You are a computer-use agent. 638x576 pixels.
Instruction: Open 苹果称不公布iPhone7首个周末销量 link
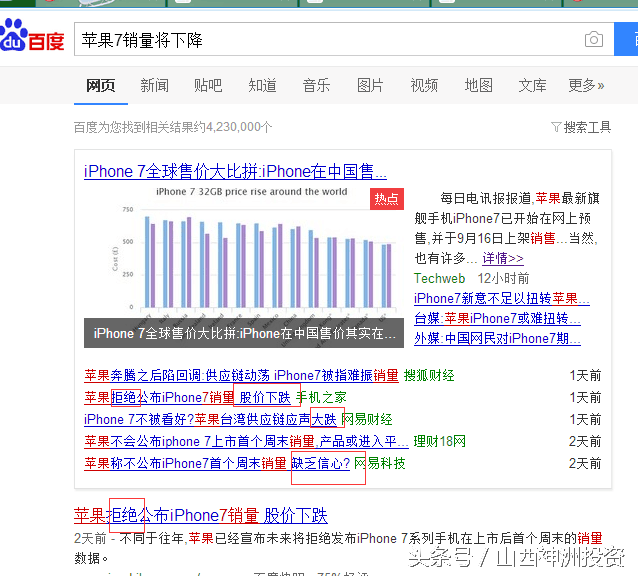[217, 463]
